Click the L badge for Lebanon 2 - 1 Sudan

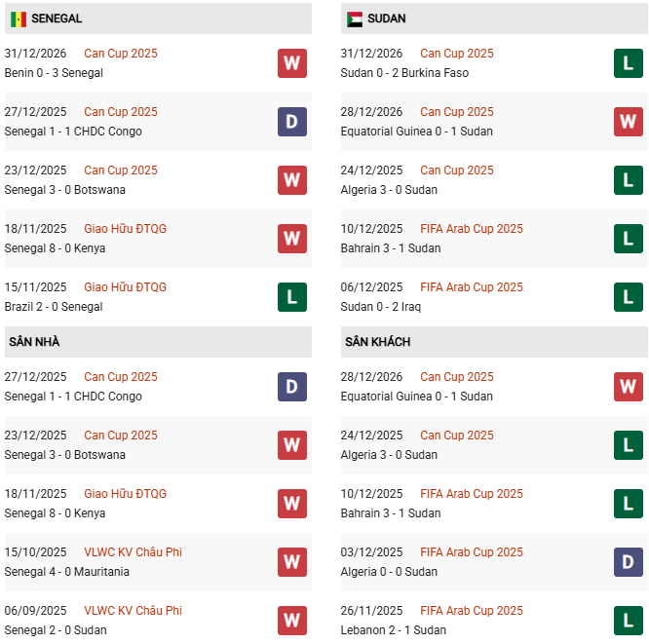[628, 621]
